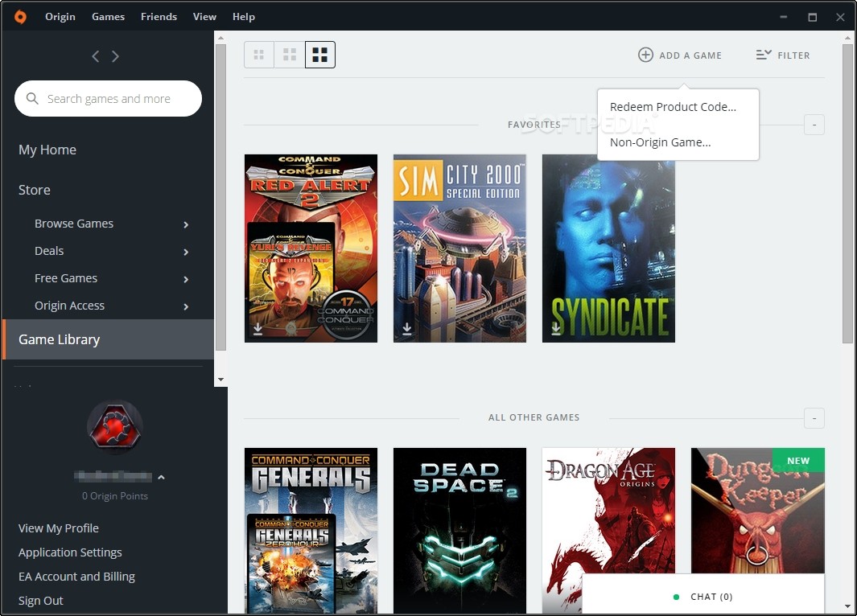The image size is (857, 616).
Task: Select SimCity 2000 Special Edition tile
Action: pos(459,248)
